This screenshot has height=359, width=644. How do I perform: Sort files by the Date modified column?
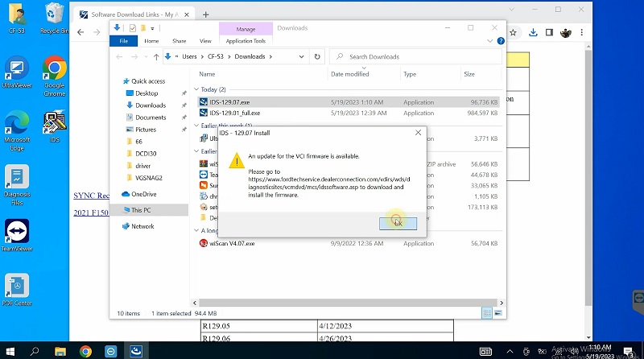349,74
